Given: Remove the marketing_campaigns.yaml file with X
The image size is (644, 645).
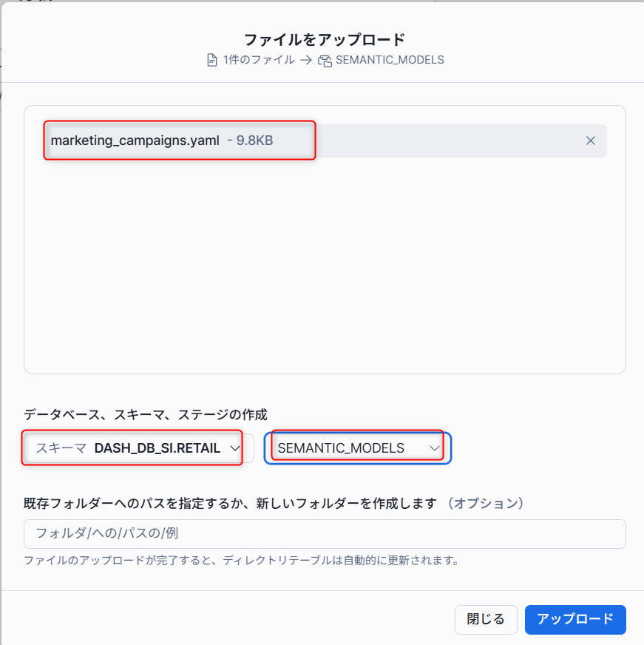Looking at the screenshot, I should 590,141.
